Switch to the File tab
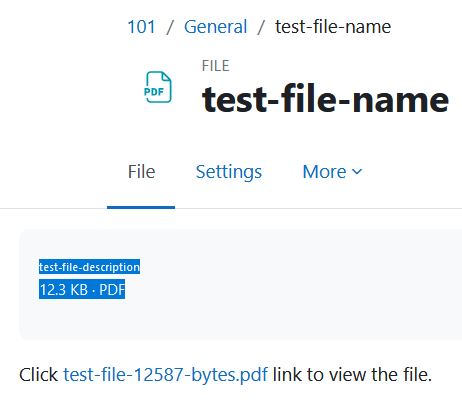Image resolution: width=462 pixels, height=405 pixels. click(x=141, y=172)
